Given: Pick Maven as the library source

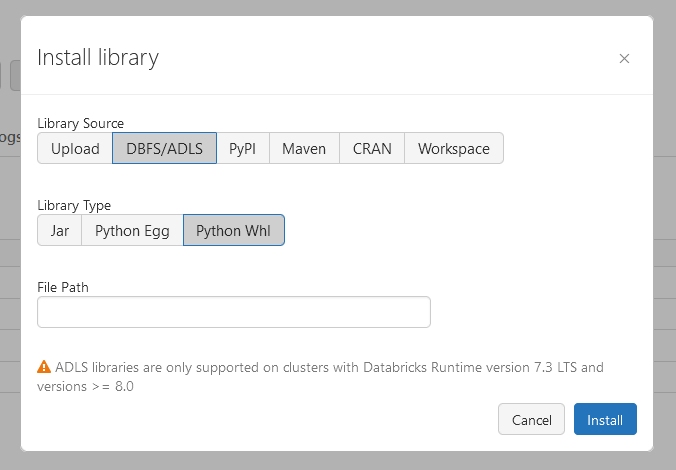Looking at the screenshot, I should (x=304, y=148).
